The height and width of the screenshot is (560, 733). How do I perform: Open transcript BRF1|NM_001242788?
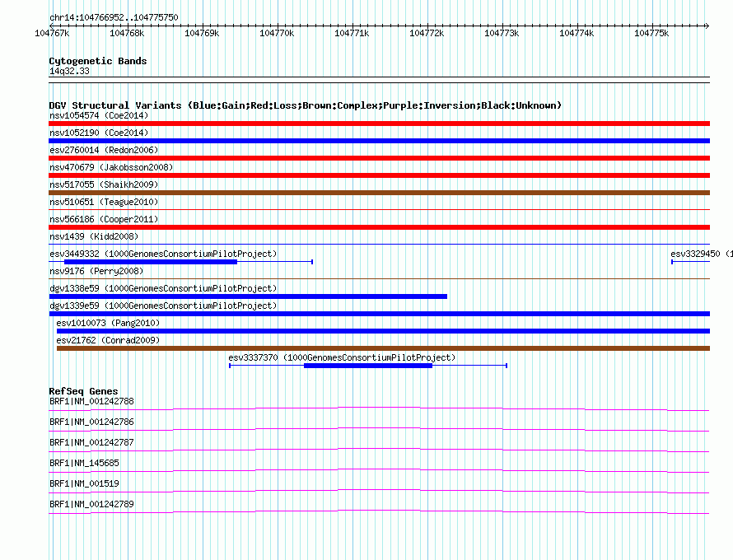pyautogui.click(x=91, y=402)
